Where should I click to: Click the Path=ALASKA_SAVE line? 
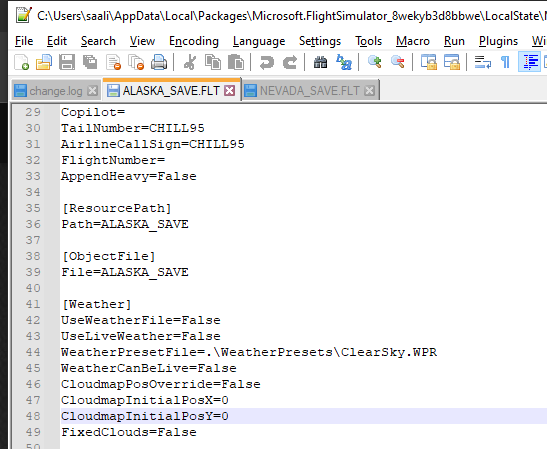125,224
